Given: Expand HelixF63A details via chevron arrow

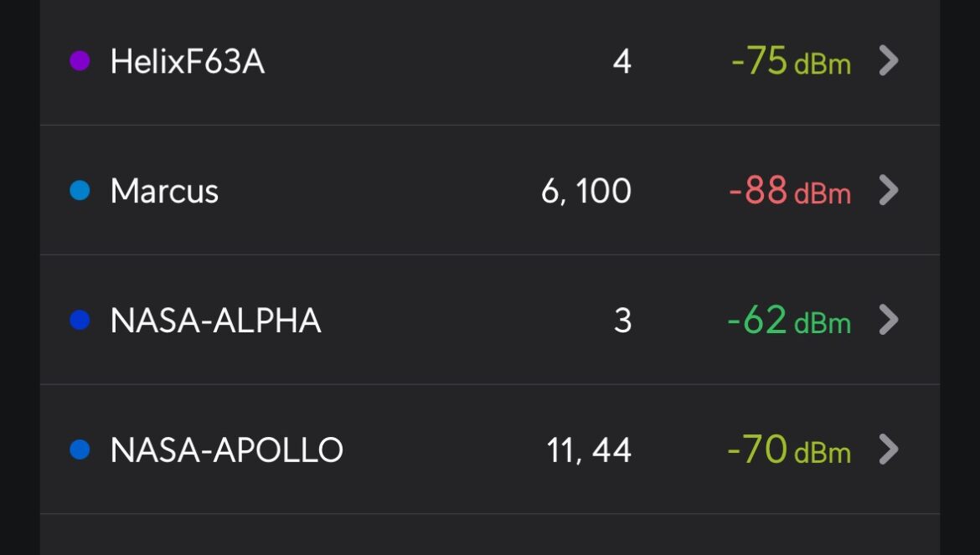Looking at the screenshot, I should click(x=889, y=61).
